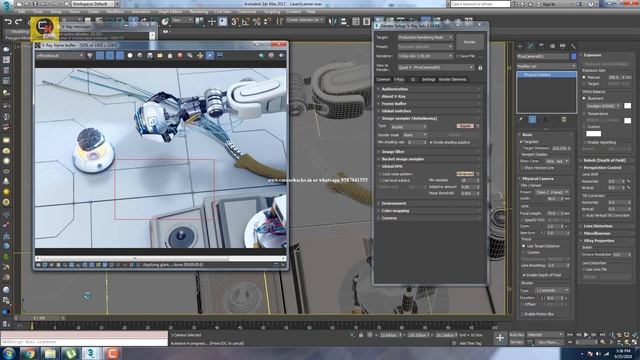Click the Pin Stack icon under modifier list
Image resolution: width=640 pixels, height=360 pixels.
point(521,120)
